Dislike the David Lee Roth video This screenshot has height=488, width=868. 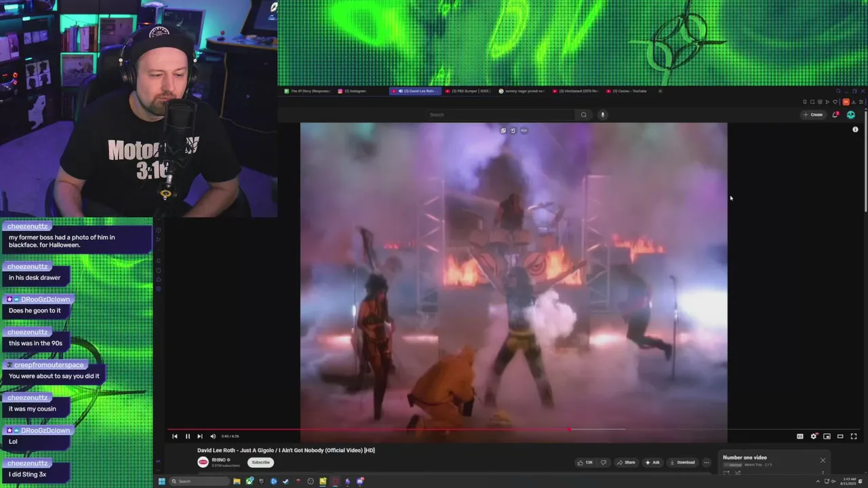pos(604,462)
